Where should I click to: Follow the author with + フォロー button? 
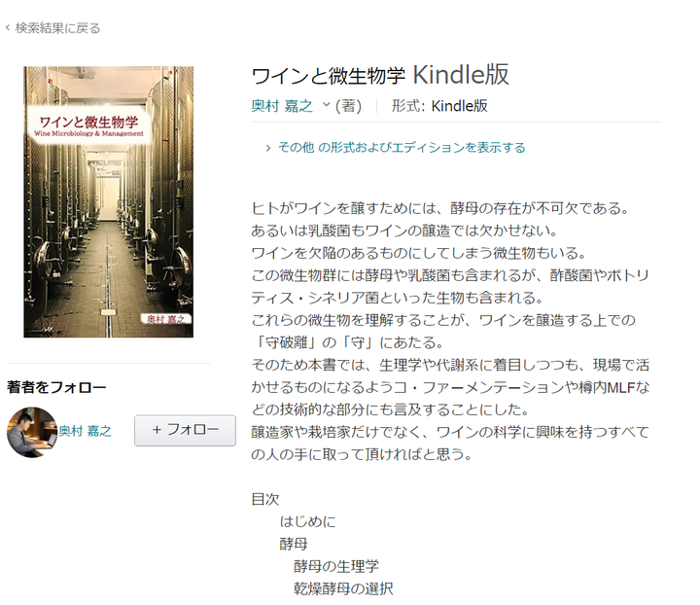[186, 431]
